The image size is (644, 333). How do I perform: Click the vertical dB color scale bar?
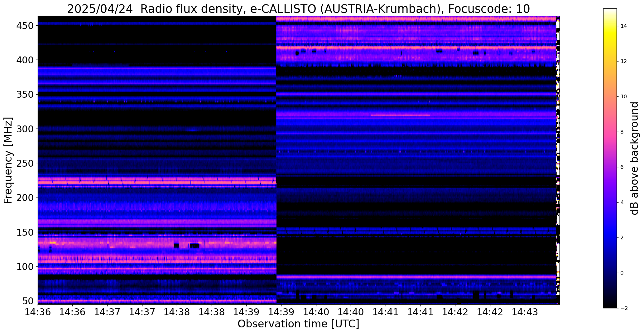click(x=610, y=158)
